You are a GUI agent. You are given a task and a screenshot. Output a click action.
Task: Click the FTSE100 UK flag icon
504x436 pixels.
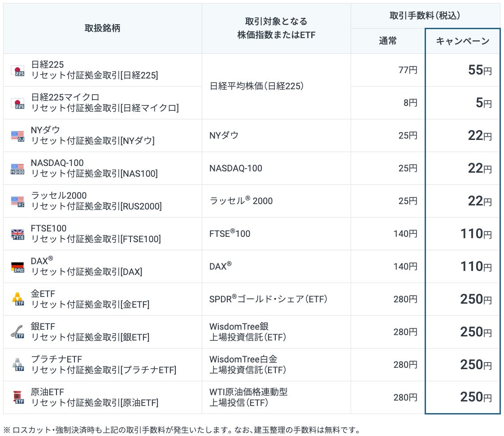point(17,234)
